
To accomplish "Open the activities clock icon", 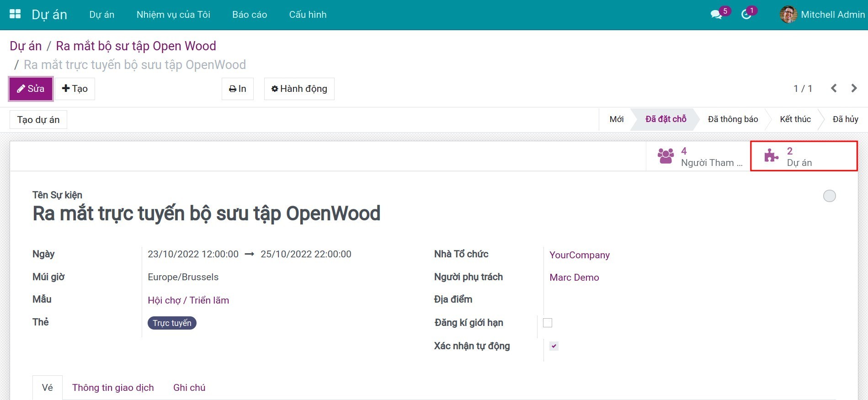I will pos(746,15).
